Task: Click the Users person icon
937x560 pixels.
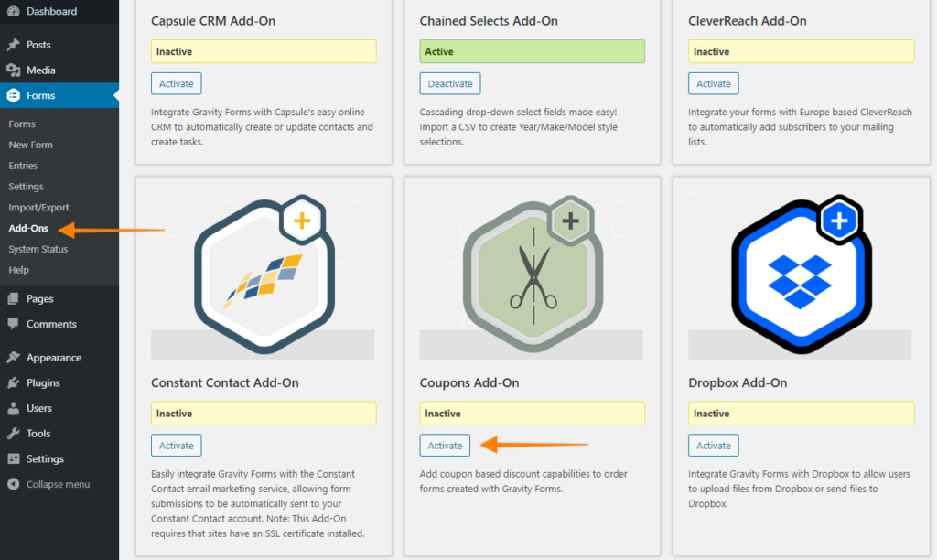Action: [x=13, y=408]
